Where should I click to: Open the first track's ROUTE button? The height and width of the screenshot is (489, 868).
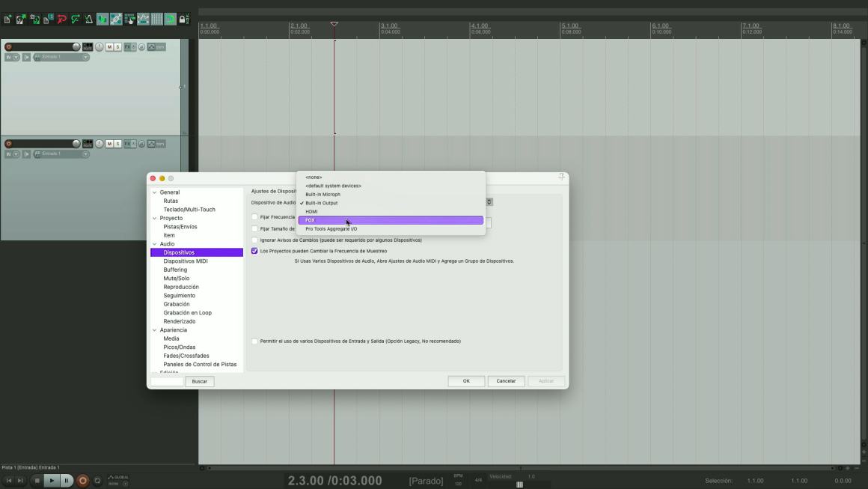click(88, 47)
